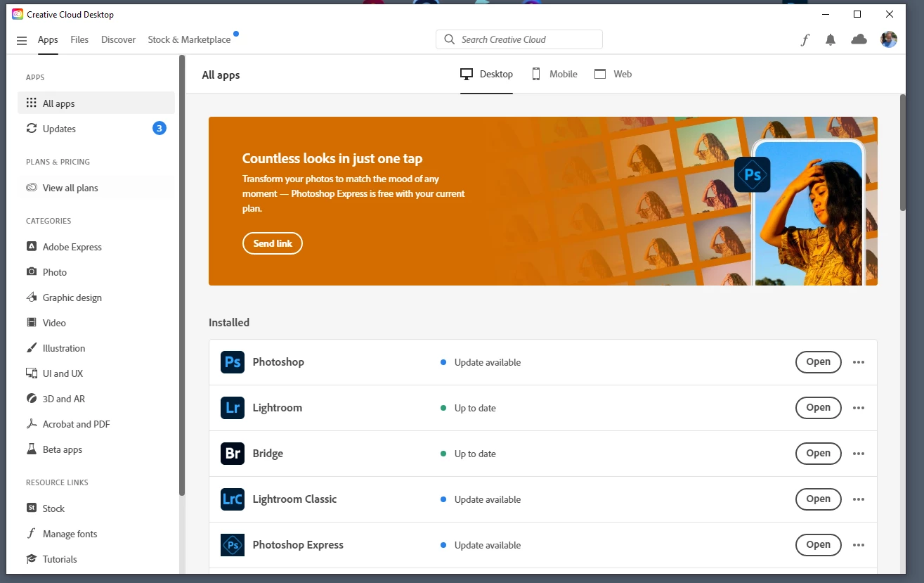Select the Adobe Express category

(x=96, y=246)
